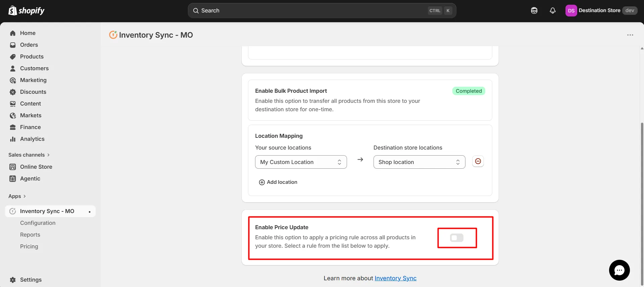644x287 pixels.
Task: Open the page more-actions ellipsis
Action: (630, 35)
